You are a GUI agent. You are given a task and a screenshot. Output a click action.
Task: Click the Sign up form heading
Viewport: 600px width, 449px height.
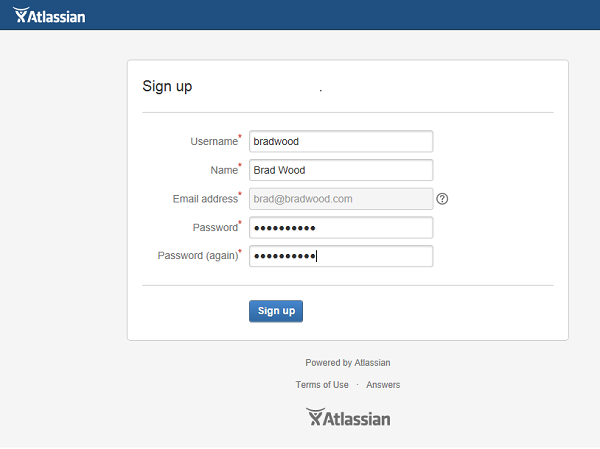point(168,87)
